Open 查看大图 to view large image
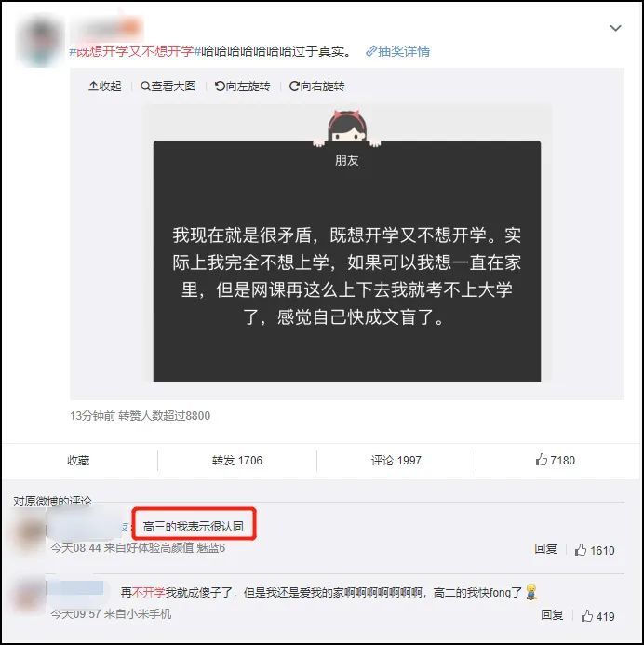This screenshot has height=645, width=644. pyautogui.click(x=168, y=86)
